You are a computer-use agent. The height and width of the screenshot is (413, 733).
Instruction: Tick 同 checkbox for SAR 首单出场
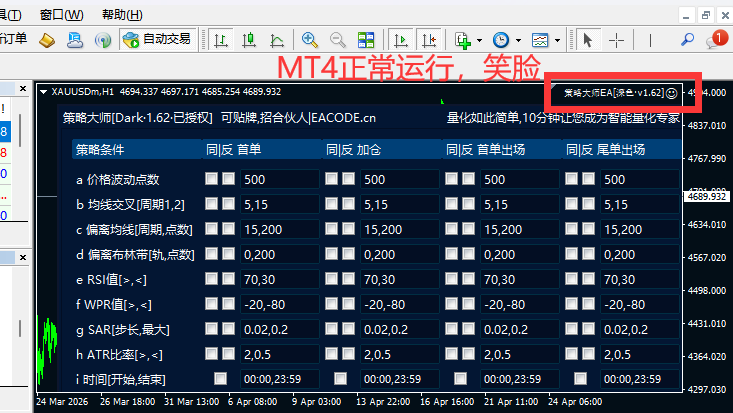click(x=451, y=328)
